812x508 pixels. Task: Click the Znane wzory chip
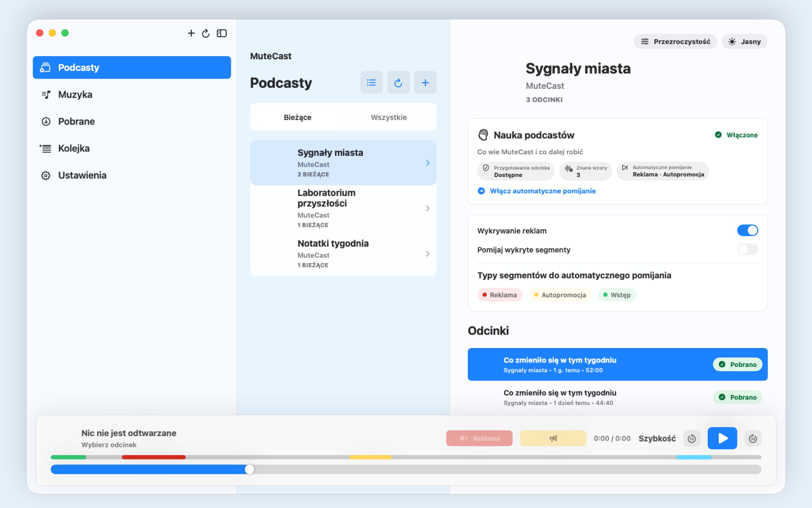click(x=586, y=171)
